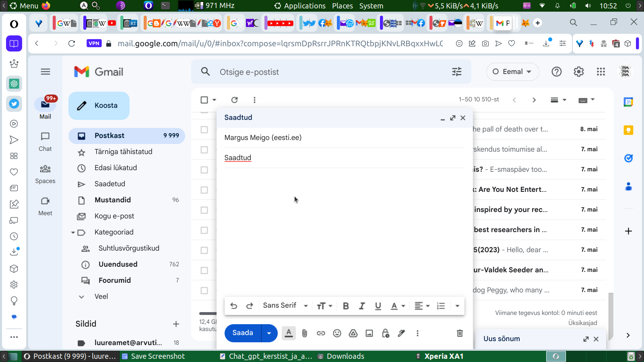644x362 pixels.
Task: Select the message row dated 8. mai
Action: 204,130
